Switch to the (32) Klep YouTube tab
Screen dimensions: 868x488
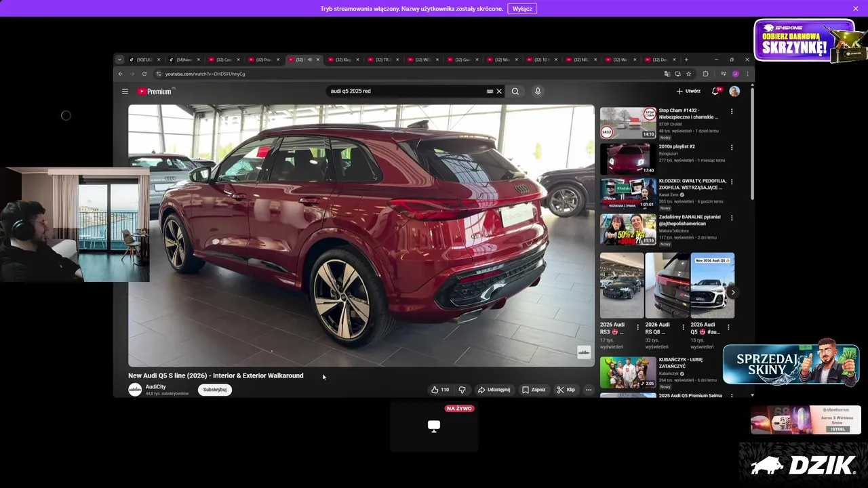(x=343, y=60)
